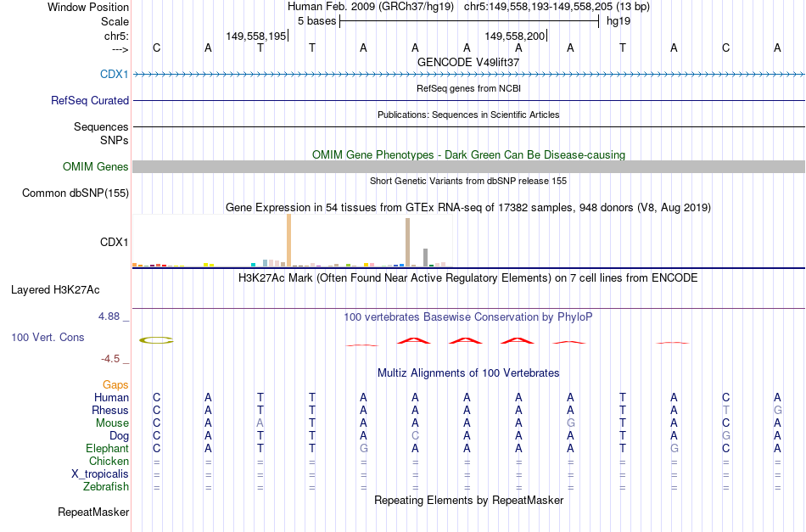Click the tallest light-orange GTEx expression bar

pyautogui.click(x=288, y=240)
